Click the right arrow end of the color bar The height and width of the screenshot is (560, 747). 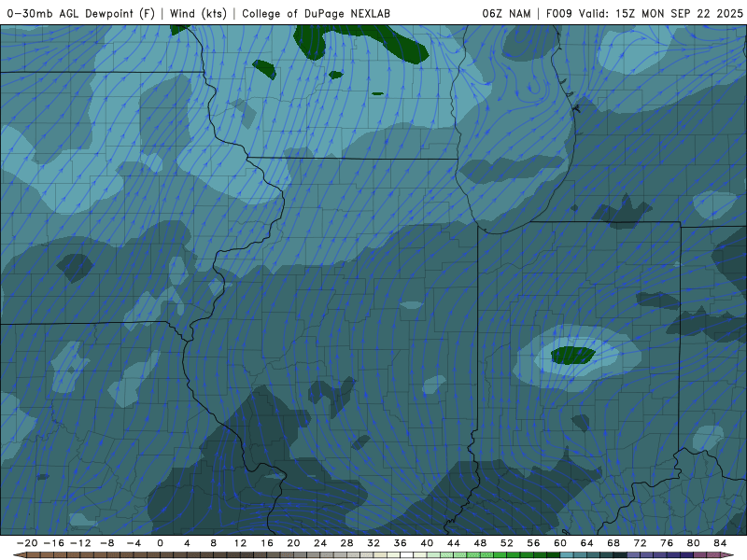[x=727, y=555]
